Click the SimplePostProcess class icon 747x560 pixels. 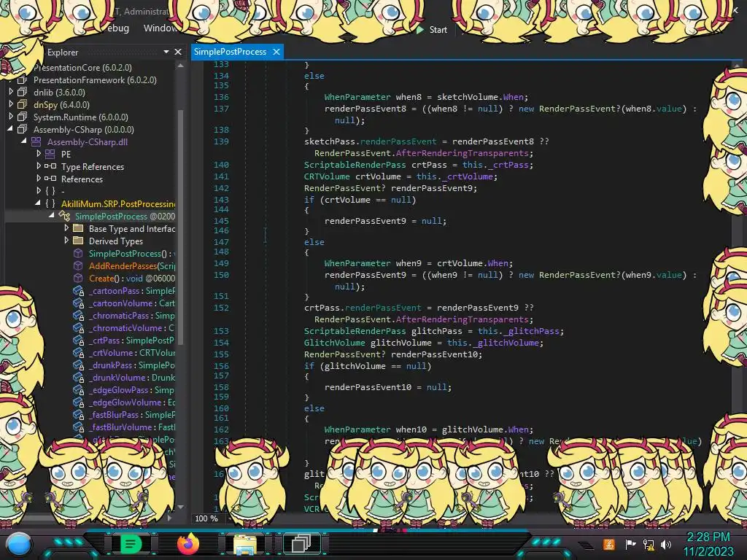64,216
